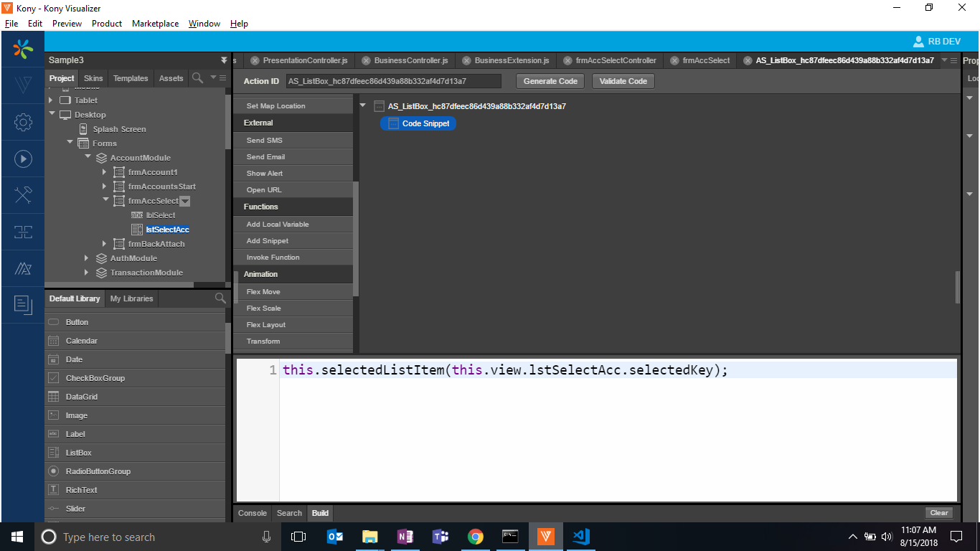The height and width of the screenshot is (551, 980).
Task: Click the search icon in Project panel
Action: [x=197, y=78]
